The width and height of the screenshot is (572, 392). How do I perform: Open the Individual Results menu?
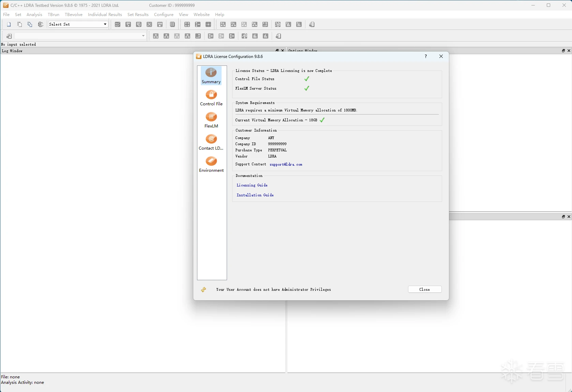105,15
